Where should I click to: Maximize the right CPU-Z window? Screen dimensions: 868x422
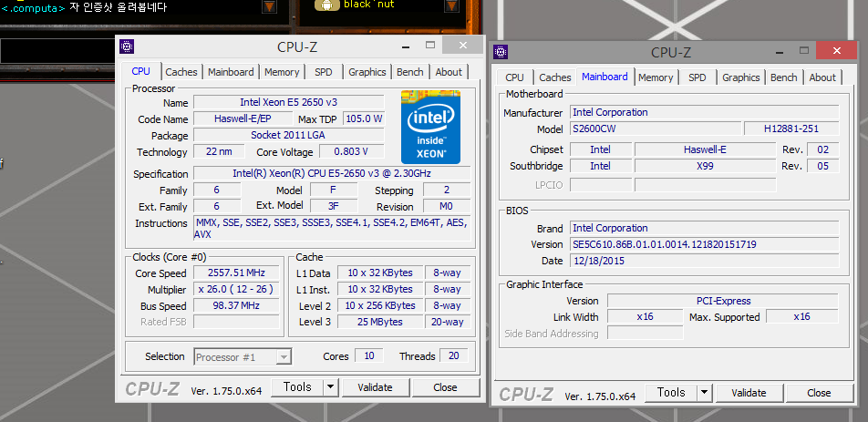804,51
